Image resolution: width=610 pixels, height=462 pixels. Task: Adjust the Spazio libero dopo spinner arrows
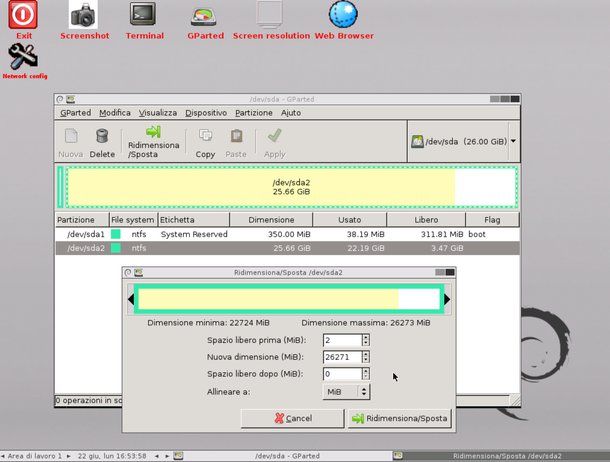(x=366, y=374)
